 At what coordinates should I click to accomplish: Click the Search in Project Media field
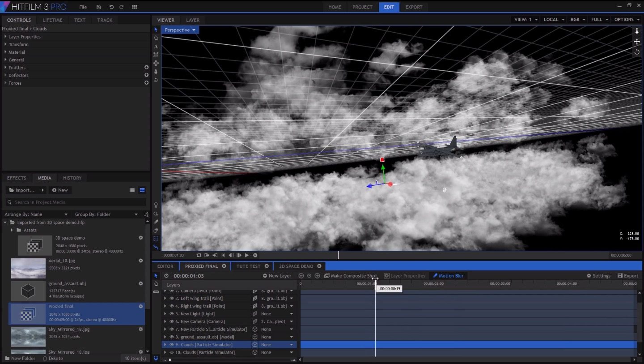(76, 202)
